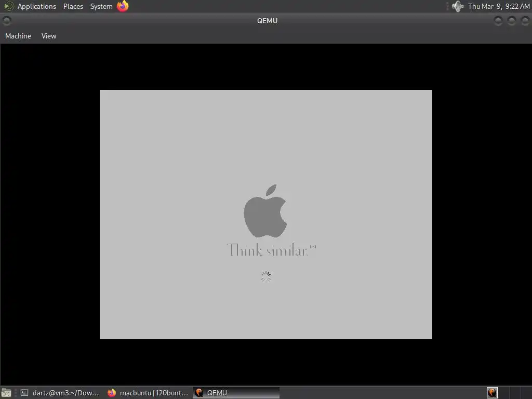The height and width of the screenshot is (399, 532).
Task: Click the small QEMU icon at the right end of the bottom panel
Action: point(492,393)
